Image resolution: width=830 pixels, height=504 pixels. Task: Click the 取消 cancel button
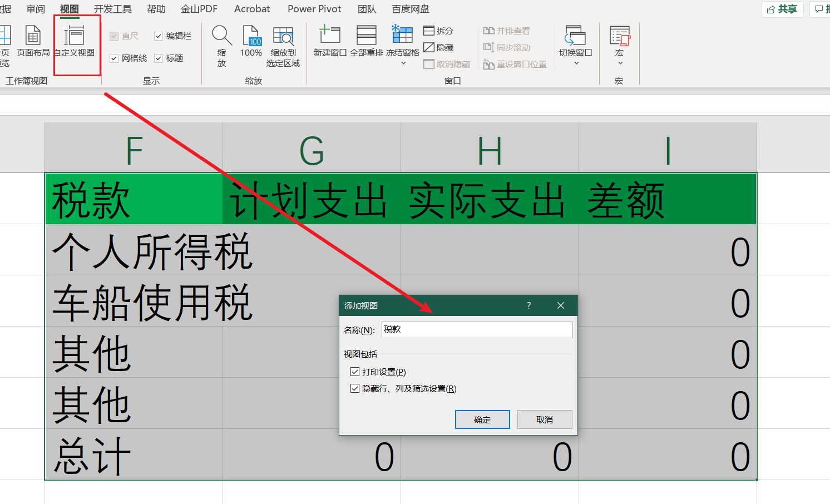545,419
